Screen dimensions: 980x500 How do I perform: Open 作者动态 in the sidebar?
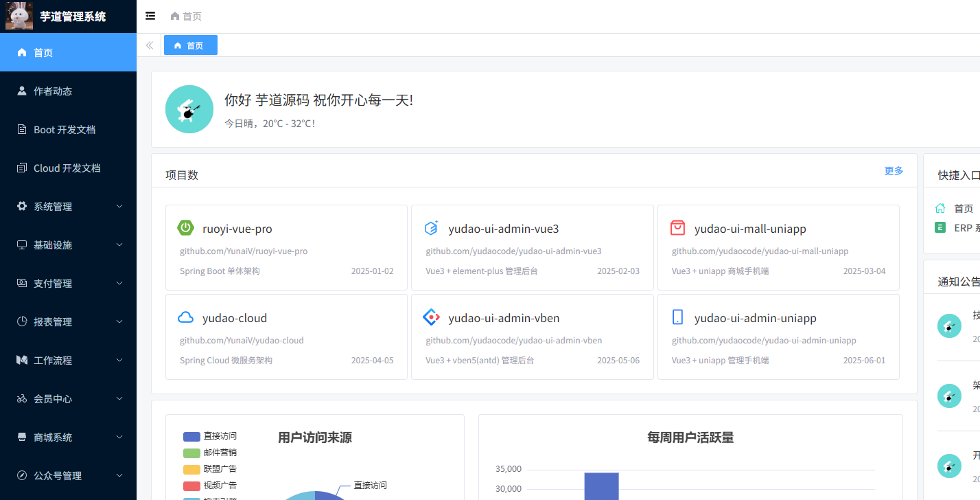[x=53, y=91]
